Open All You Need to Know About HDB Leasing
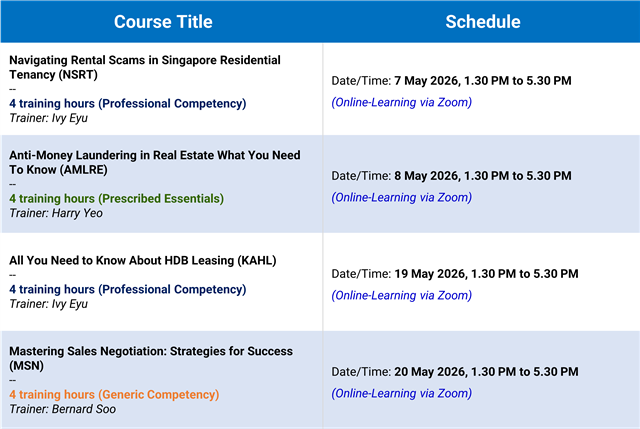Screen dimensions: 640x429 click(143, 261)
